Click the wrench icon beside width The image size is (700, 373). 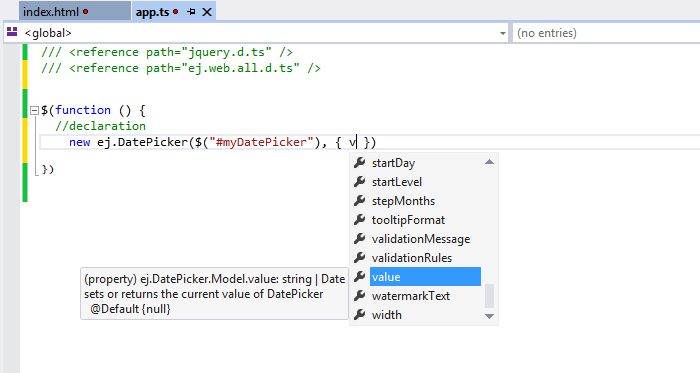[x=359, y=315]
